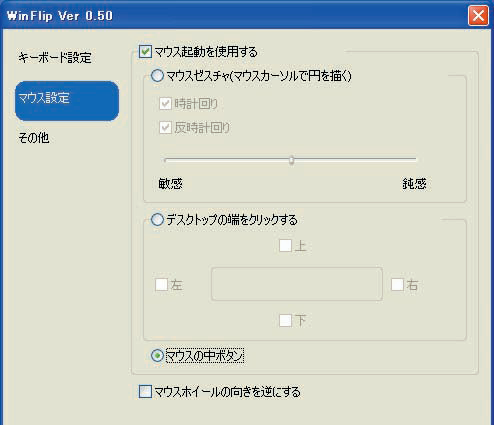This screenshot has width=494, height=425.
Task: Select the マウス設定 tab
Action: click(67, 101)
